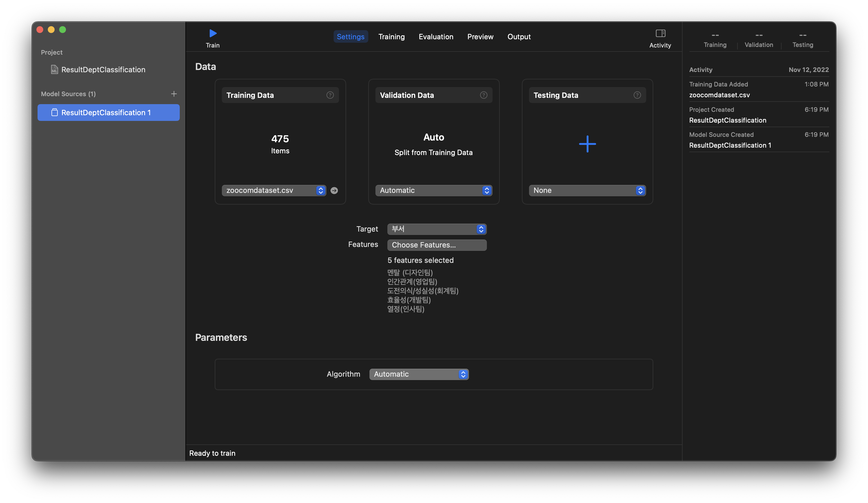
Task: Switch to the Evaluation tab
Action: point(436,36)
